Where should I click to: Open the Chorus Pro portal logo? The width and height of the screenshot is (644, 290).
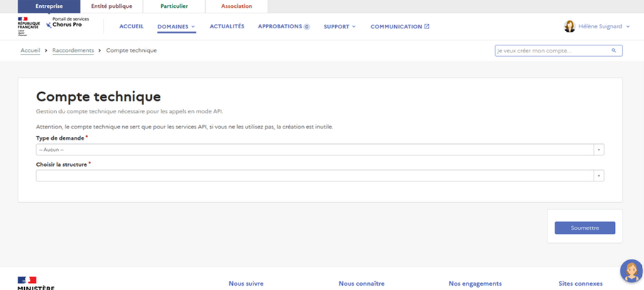coord(67,23)
